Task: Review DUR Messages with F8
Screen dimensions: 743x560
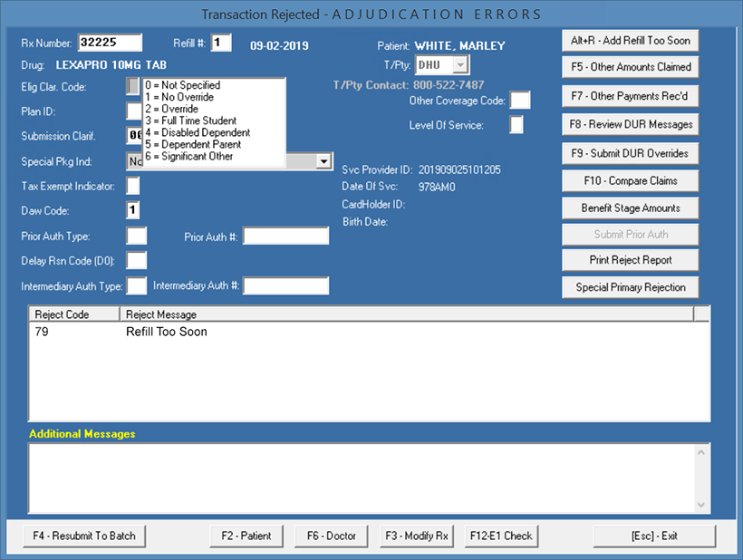Action: pyautogui.click(x=630, y=124)
